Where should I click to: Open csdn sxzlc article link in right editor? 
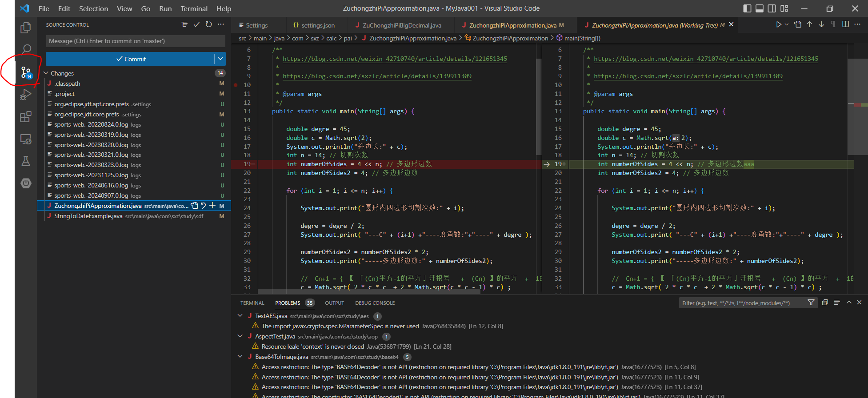click(x=688, y=76)
